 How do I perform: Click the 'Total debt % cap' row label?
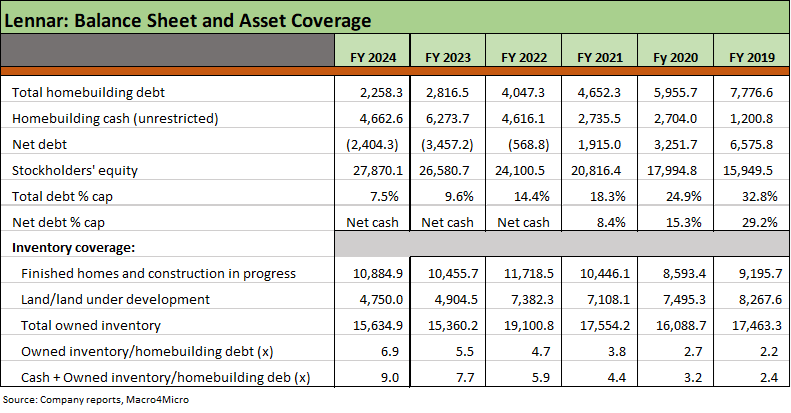[x=62, y=197]
